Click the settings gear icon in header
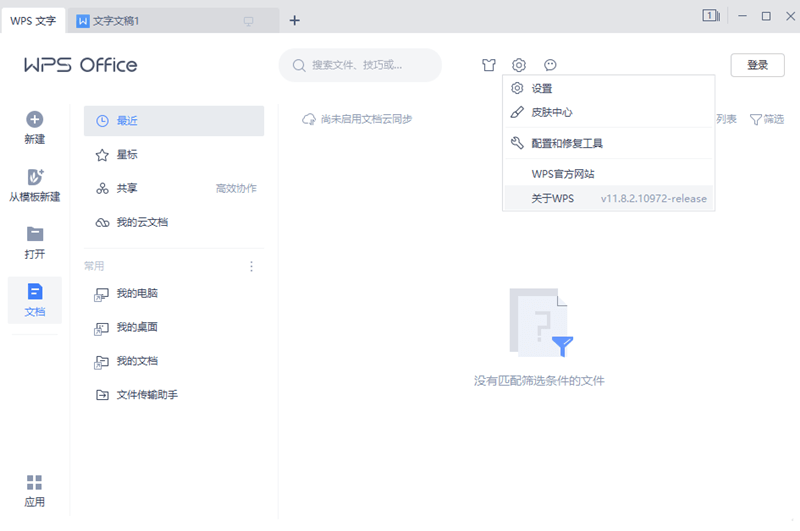This screenshot has width=800, height=531. click(519, 66)
